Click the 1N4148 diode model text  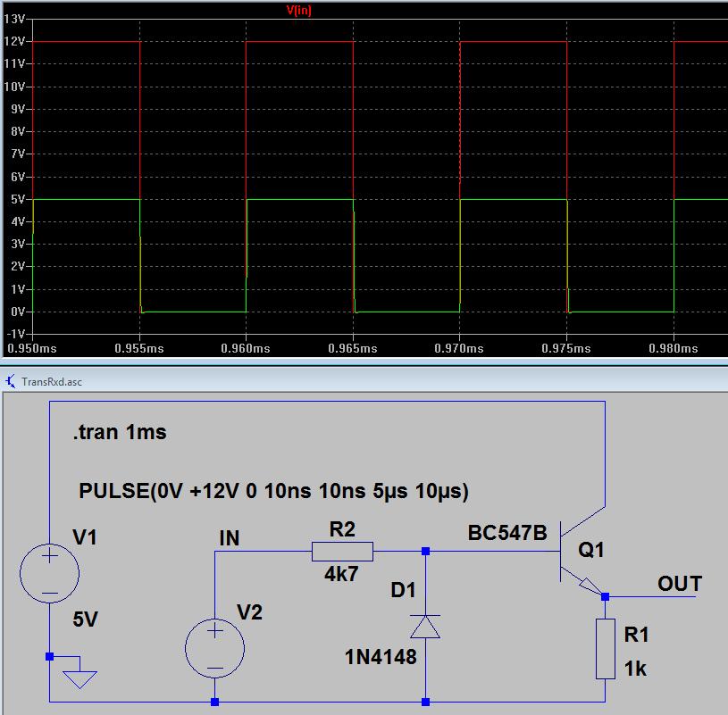(381, 657)
